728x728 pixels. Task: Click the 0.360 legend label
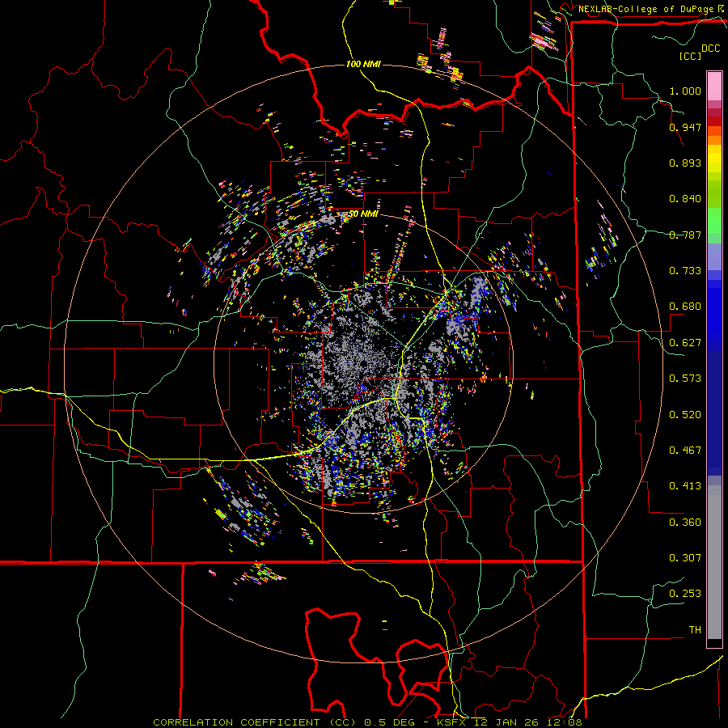tap(685, 523)
